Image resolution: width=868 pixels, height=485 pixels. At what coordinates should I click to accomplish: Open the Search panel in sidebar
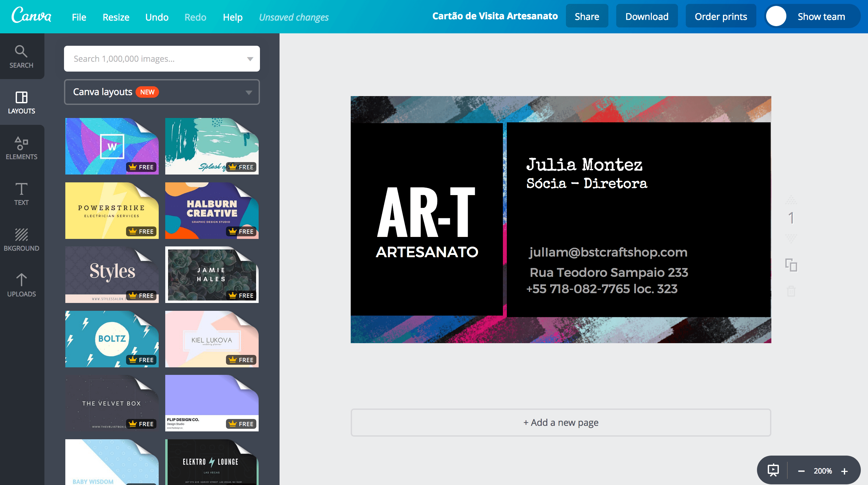22,57
